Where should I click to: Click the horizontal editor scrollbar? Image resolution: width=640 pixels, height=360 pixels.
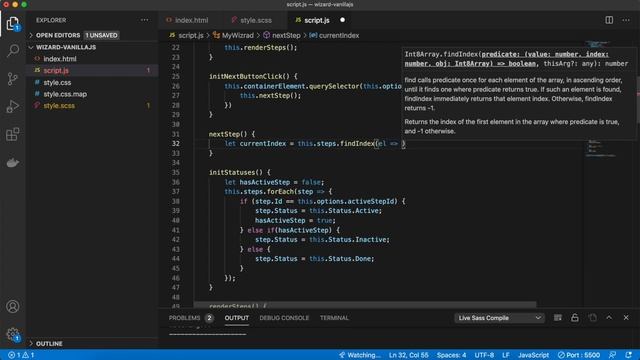(364, 304)
